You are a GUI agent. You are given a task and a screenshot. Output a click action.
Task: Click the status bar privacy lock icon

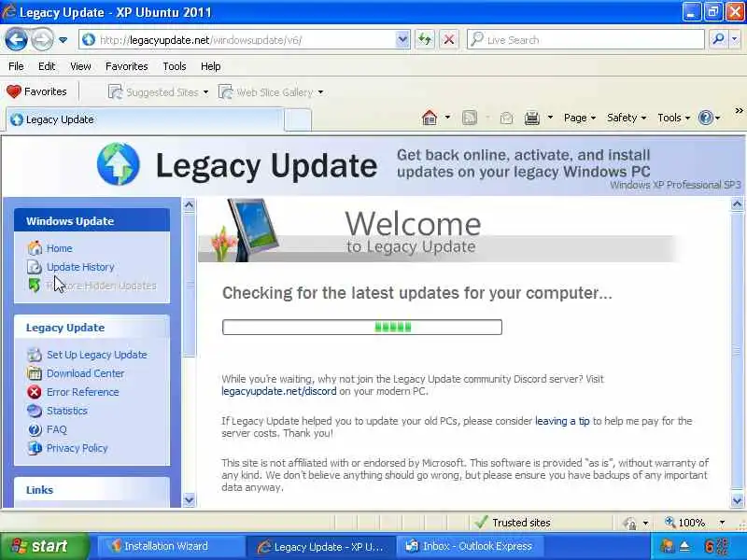pos(630,523)
